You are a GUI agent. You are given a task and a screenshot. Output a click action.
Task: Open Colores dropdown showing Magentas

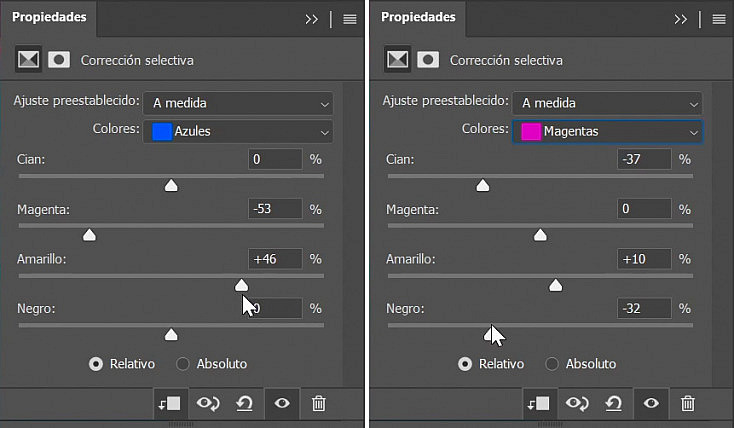point(607,132)
